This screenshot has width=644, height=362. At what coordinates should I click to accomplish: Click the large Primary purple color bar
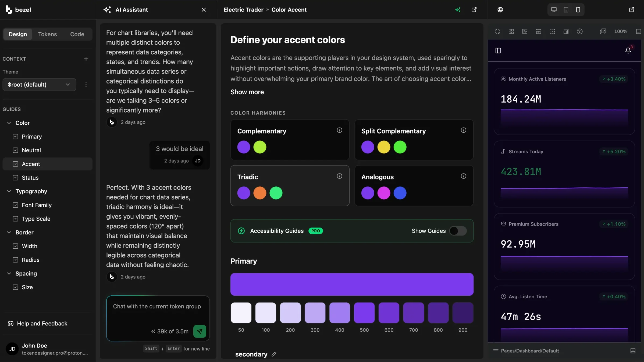(x=352, y=284)
